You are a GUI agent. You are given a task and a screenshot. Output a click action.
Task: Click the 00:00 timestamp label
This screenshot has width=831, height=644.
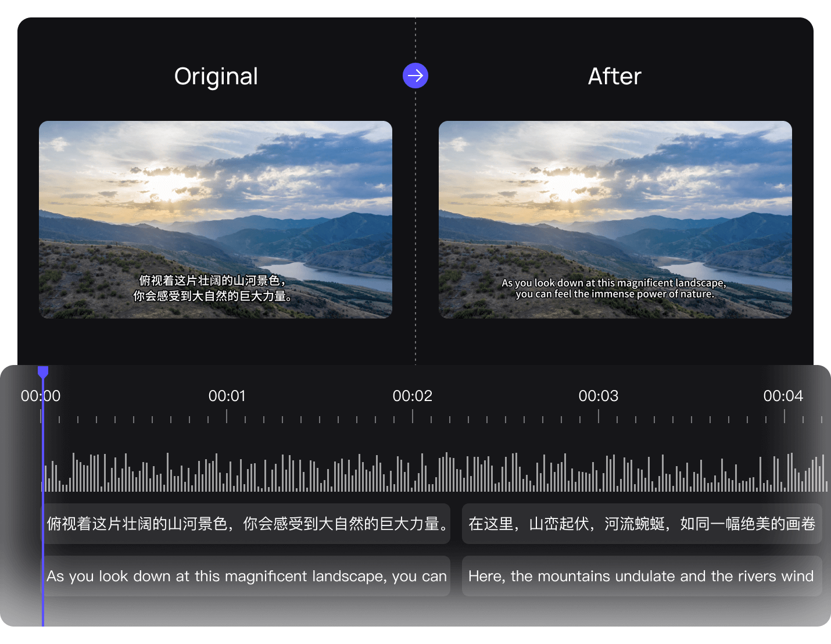pos(41,396)
